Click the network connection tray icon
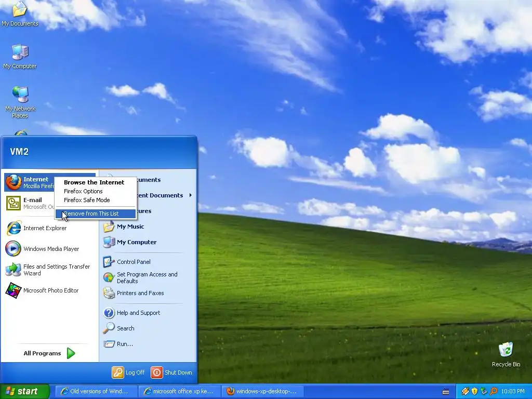Viewport: 532px width, 399px height. point(484,391)
